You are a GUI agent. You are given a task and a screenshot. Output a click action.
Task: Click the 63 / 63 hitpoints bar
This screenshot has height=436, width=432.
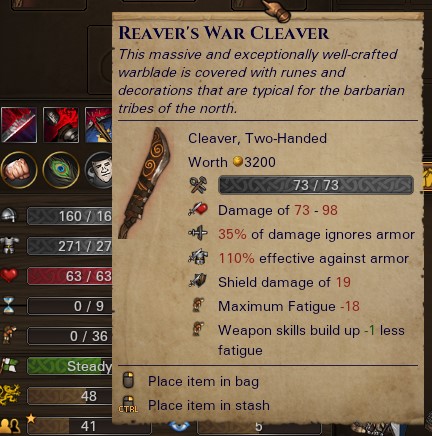[x=70, y=276]
